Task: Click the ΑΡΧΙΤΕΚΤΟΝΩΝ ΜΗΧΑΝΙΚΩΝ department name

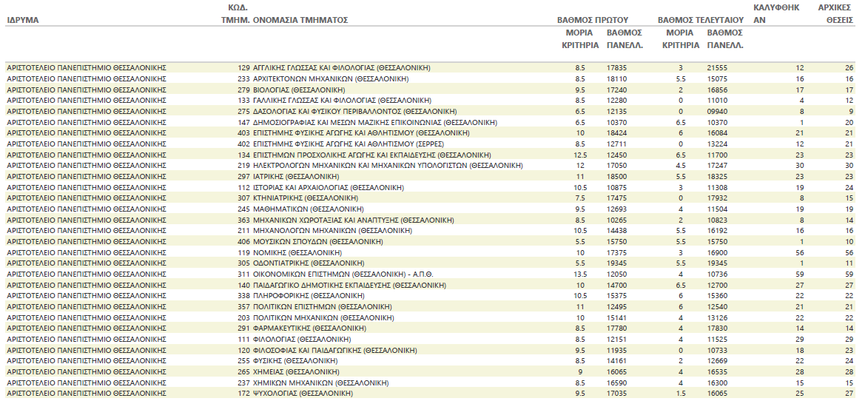Action: tap(331, 79)
